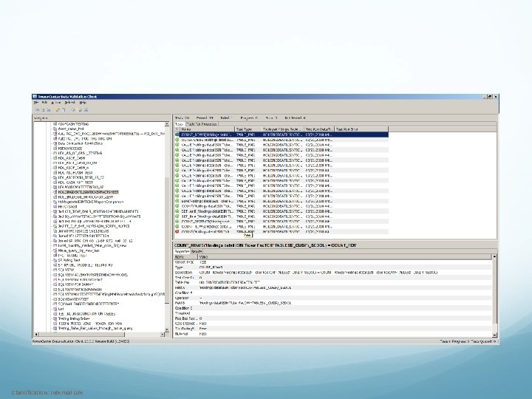Click navigator horizontal scroll right arrow
This screenshot has height=399, width=532.
click(x=162, y=334)
